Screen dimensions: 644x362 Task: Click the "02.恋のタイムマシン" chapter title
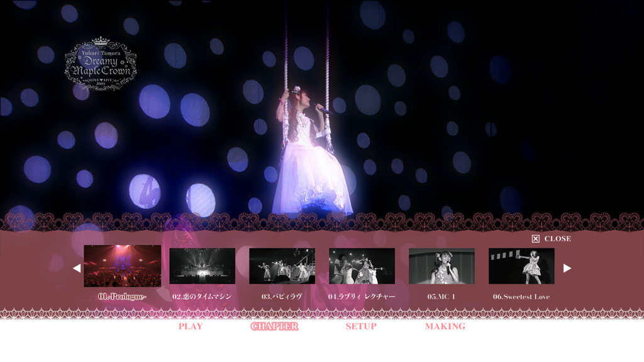[x=202, y=297]
